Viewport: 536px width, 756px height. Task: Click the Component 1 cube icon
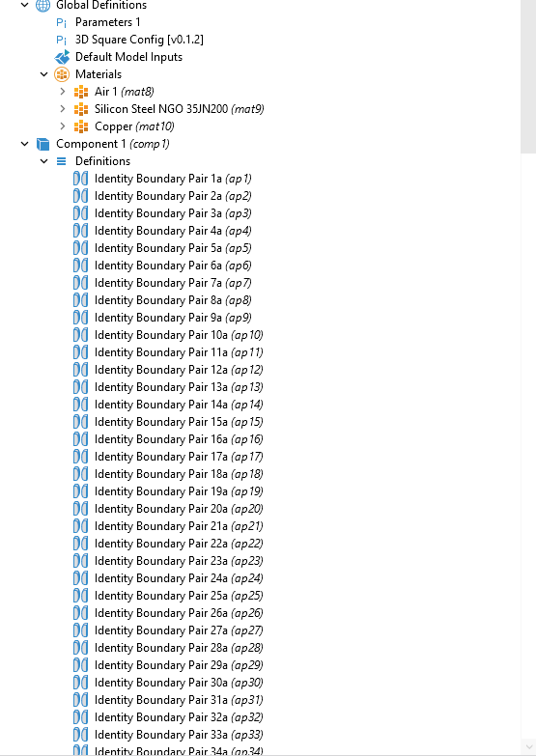[42, 144]
